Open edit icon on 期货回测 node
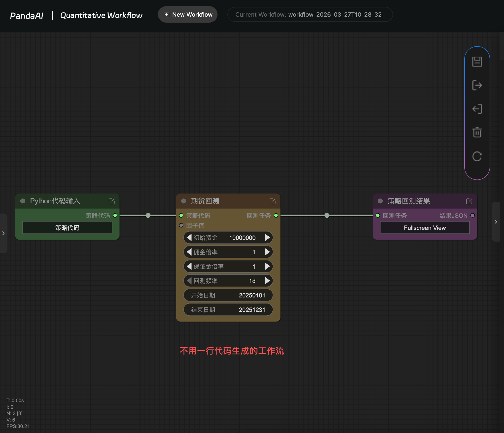The image size is (504, 433). [273, 201]
